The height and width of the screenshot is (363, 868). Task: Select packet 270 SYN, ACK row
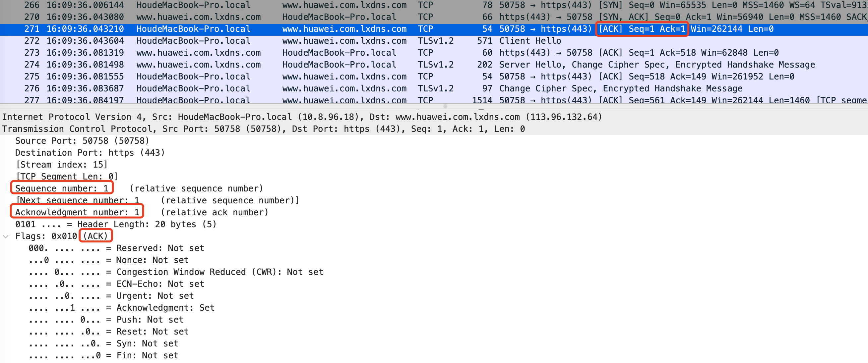coord(434,17)
